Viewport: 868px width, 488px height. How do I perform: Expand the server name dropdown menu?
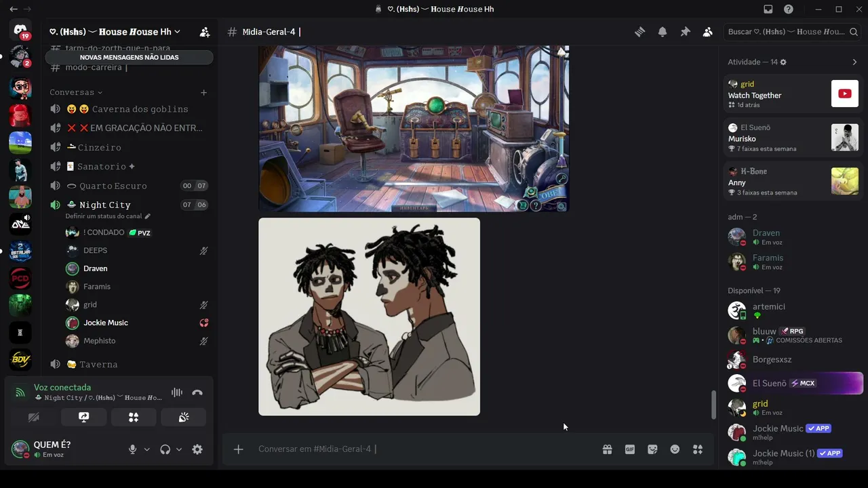coord(177,32)
